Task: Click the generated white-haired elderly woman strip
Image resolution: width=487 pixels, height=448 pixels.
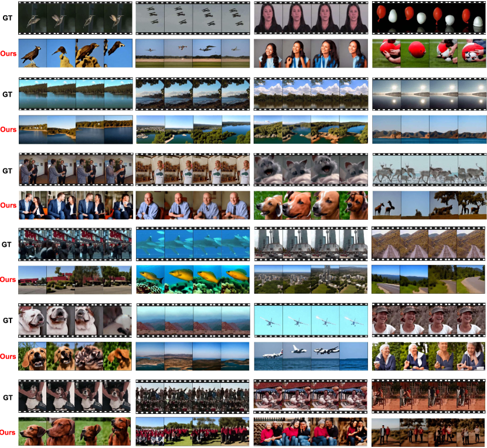Action: 428,356
